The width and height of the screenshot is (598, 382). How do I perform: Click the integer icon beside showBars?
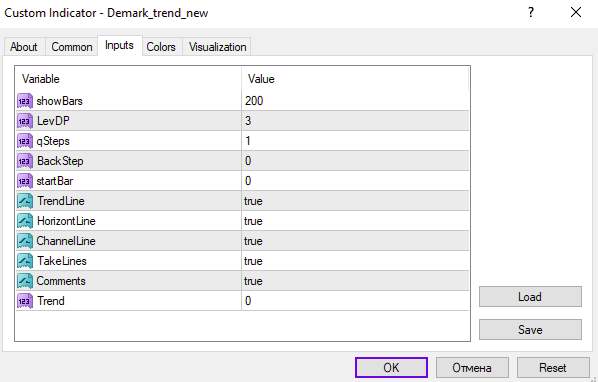[x=25, y=101]
